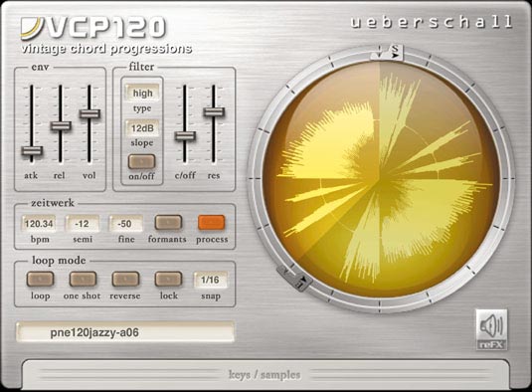This screenshot has height=392, width=532.
Task: Toggle the formants button
Action: coord(168,223)
